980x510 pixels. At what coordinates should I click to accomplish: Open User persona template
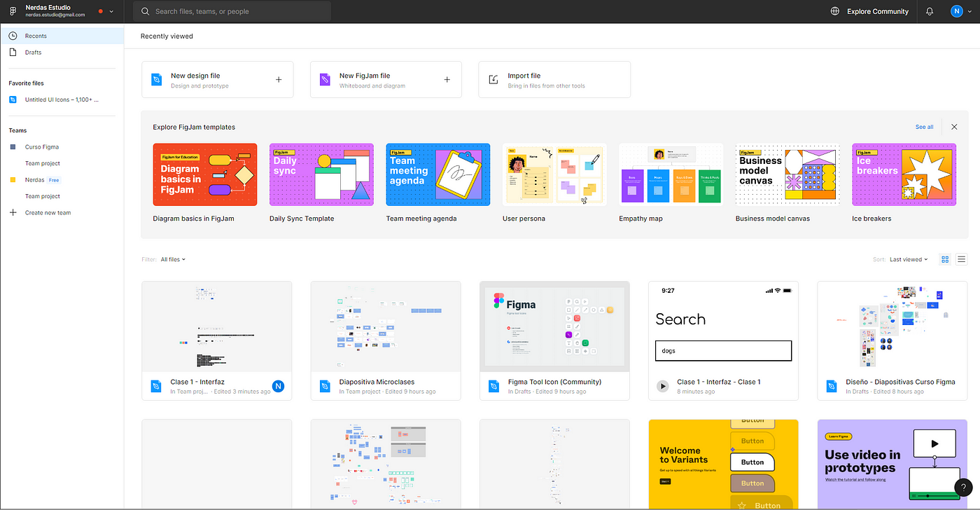tap(554, 174)
